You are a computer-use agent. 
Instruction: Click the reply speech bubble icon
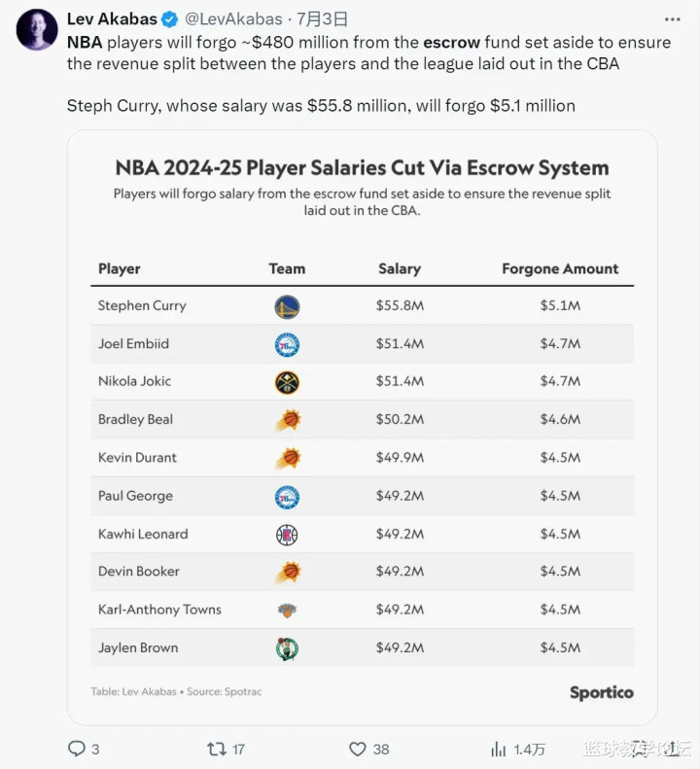77,749
